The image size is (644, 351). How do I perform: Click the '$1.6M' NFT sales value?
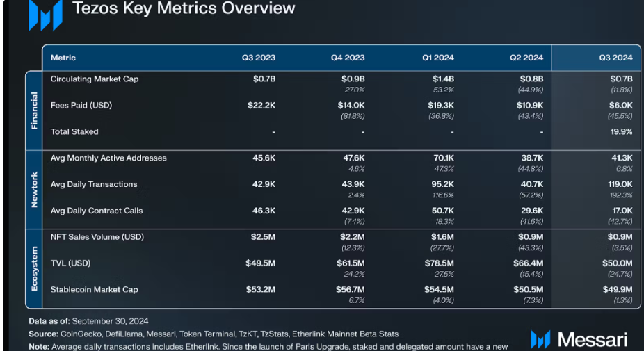click(442, 237)
